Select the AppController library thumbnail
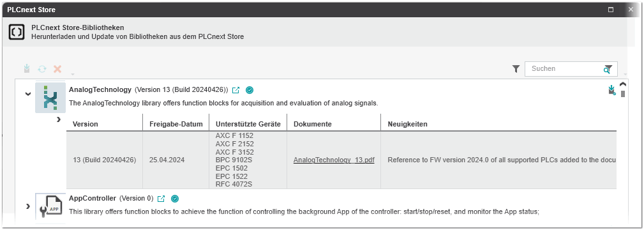The height and width of the screenshot is (230, 644). point(50,206)
